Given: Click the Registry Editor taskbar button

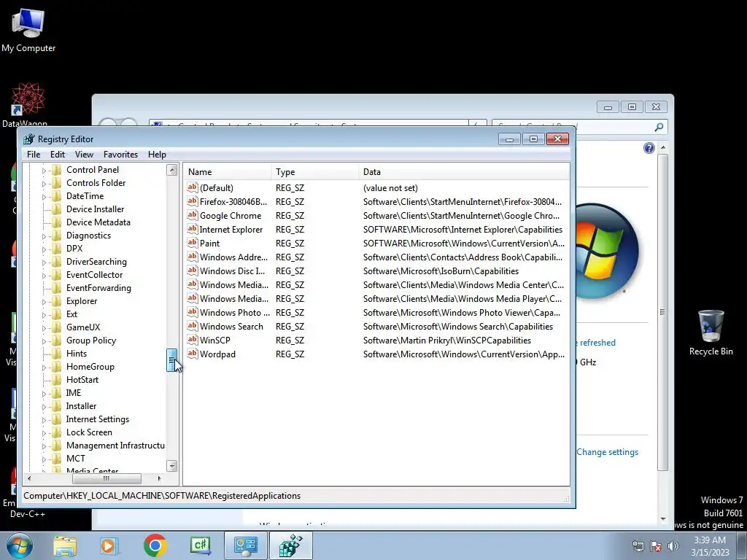Looking at the screenshot, I should (x=290, y=545).
